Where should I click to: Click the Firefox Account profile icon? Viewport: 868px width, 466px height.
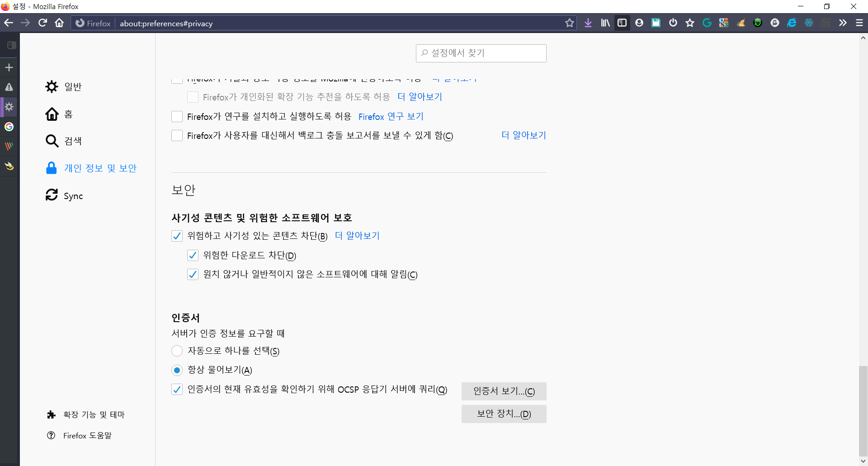(639, 23)
